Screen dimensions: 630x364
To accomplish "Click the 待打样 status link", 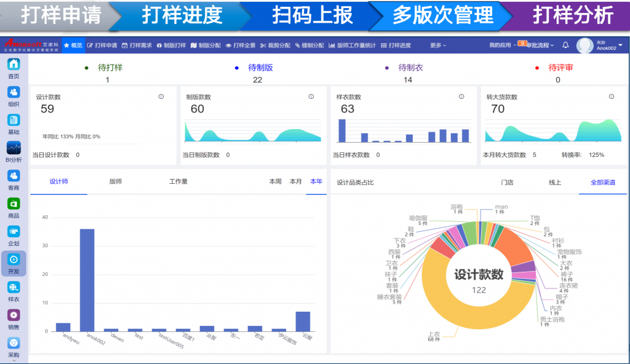I will pos(110,68).
